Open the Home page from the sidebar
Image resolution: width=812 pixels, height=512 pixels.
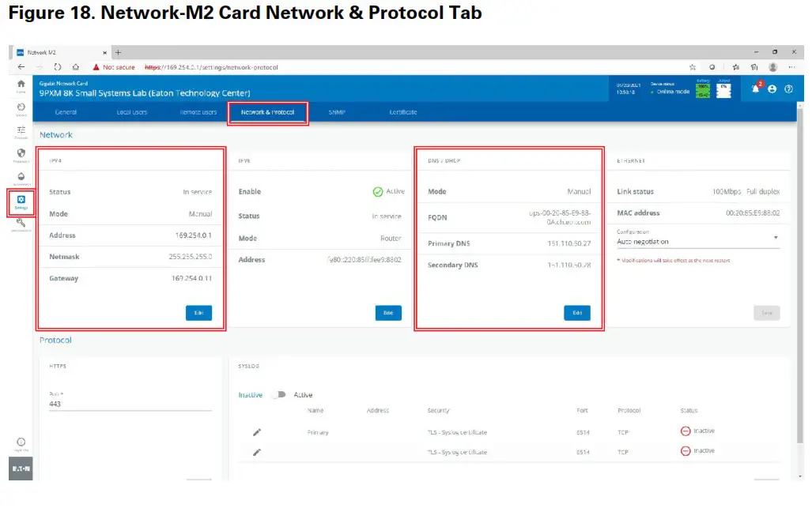[x=21, y=84]
